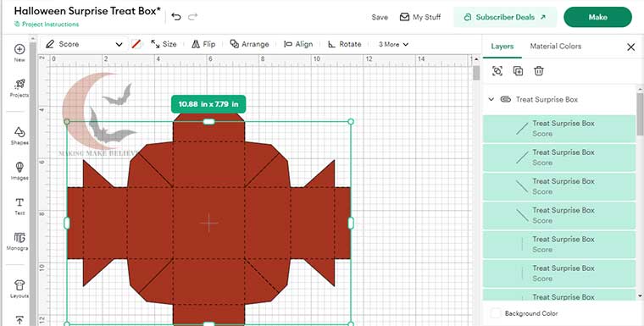The height and width of the screenshot is (326, 644).
Task: Select the second Treat Surprise Box Score layer
Action: 559,157
